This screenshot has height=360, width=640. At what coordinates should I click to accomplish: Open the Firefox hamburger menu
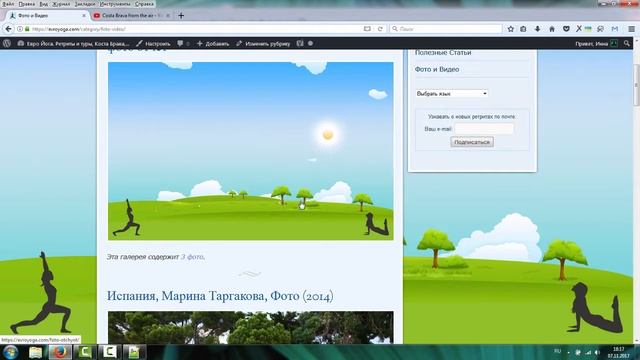(631, 29)
